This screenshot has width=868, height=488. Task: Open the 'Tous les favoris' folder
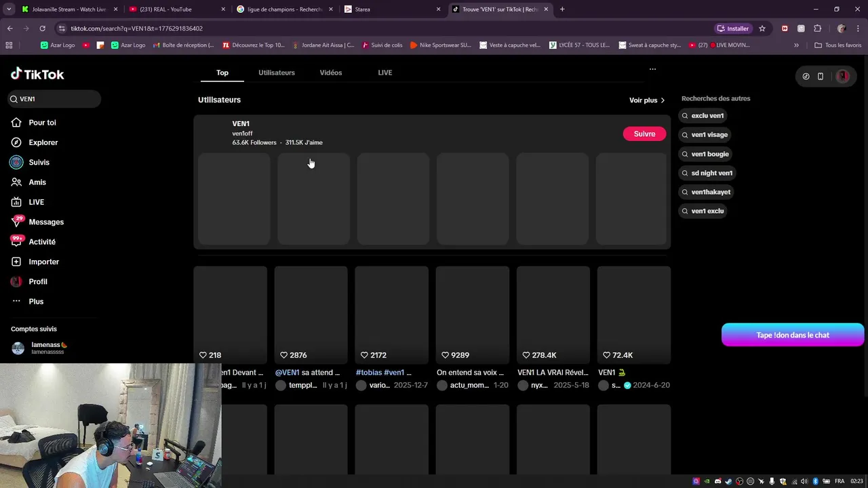(838, 45)
